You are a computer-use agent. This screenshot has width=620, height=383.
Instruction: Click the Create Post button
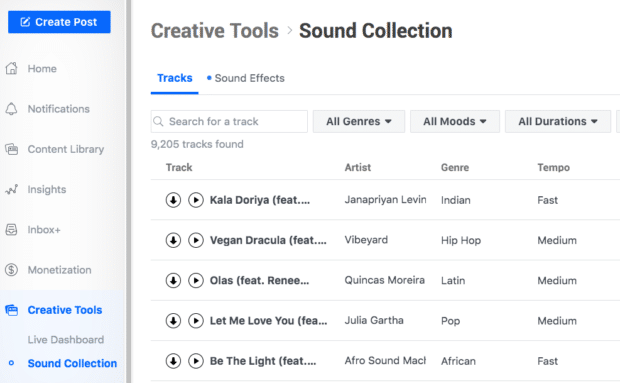[x=59, y=22]
